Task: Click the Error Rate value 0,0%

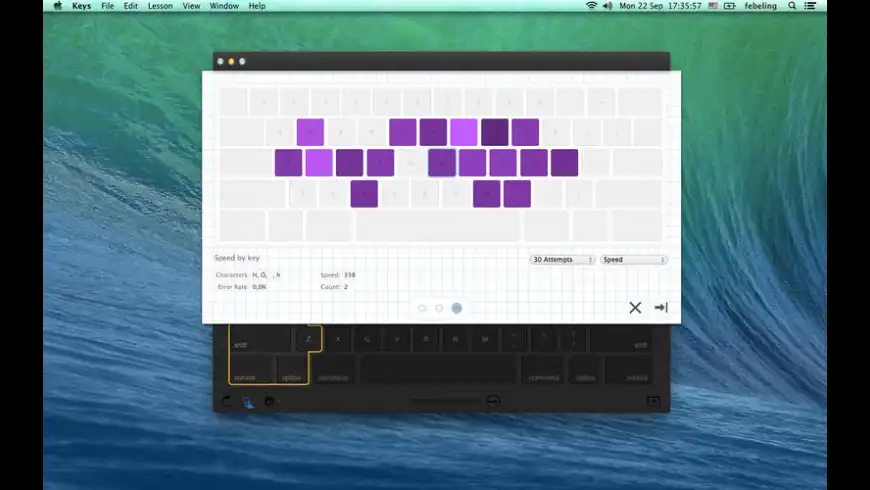Action: click(x=259, y=287)
